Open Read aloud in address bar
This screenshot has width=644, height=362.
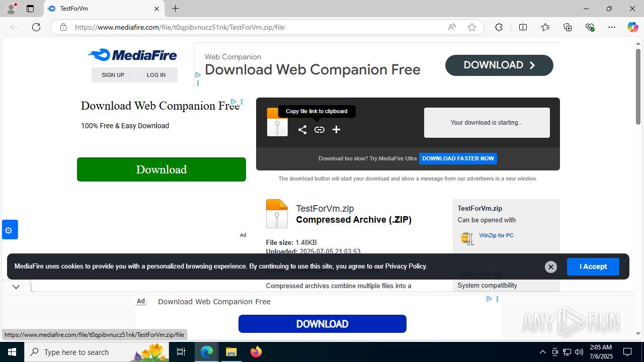pos(452,27)
